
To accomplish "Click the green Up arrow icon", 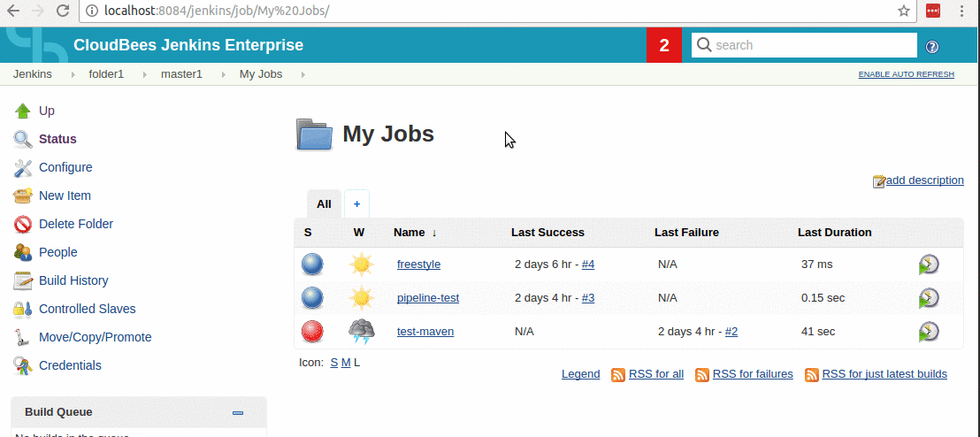I will [x=23, y=111].
